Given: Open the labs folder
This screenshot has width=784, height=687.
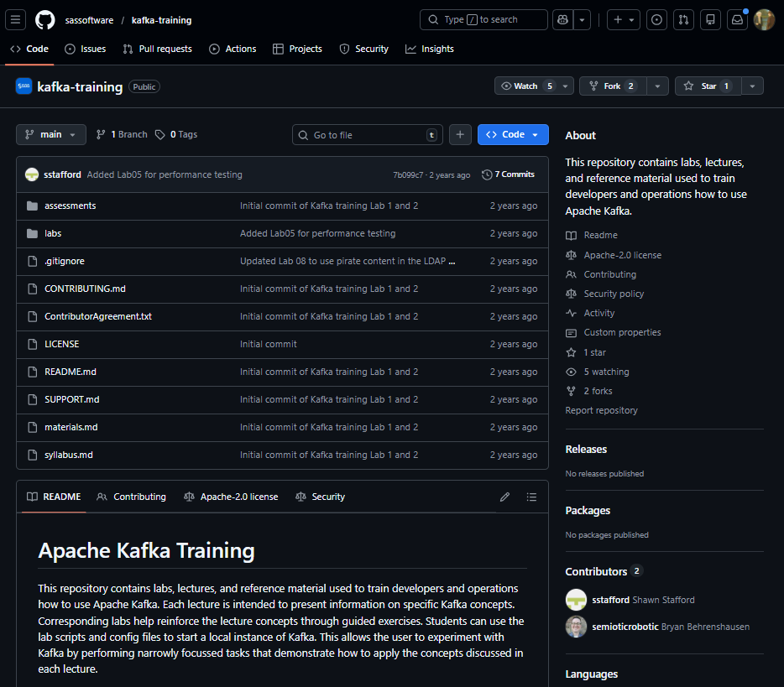Looking at the screenshot, I should [x=53, y=233].
